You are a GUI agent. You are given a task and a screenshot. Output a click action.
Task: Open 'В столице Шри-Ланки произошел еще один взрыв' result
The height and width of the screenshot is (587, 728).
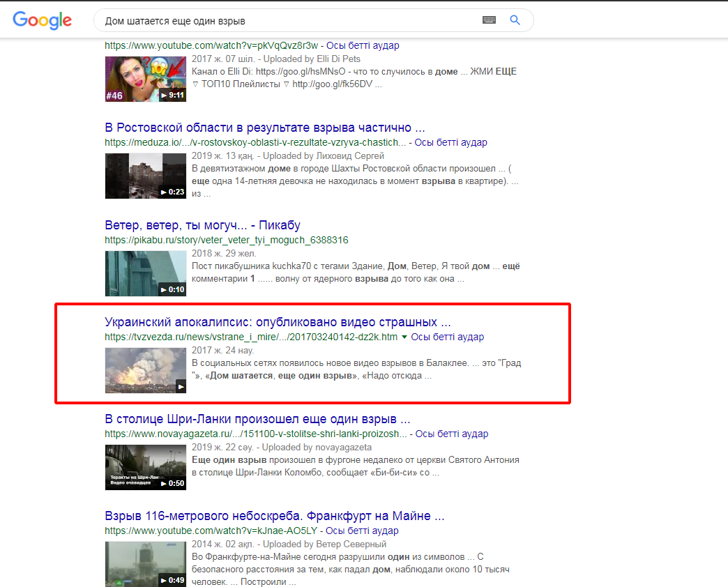point(257,419)
